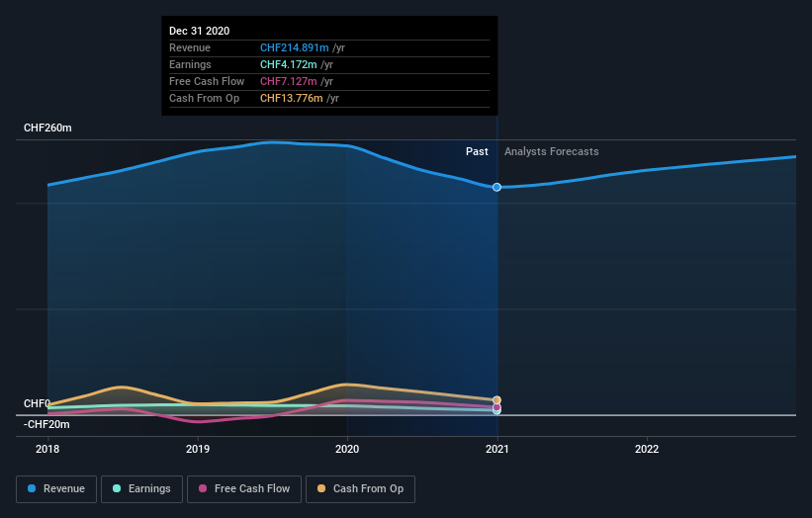Click the CHF4.172m earnings value
812x518 pixels.
(289, 64)
